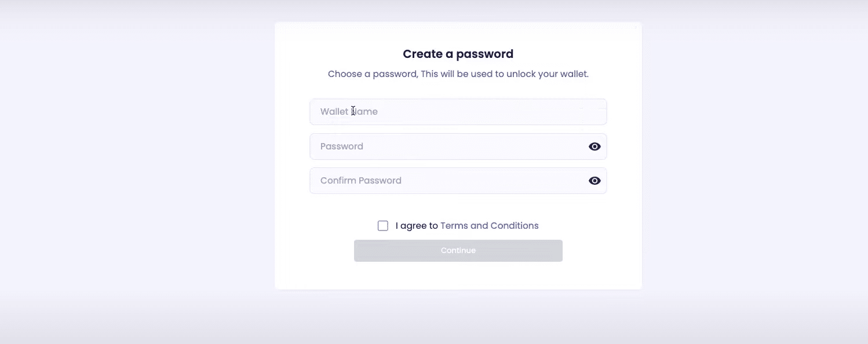Show the Password field's hidden text via eye icon
The width and height of the screenshot is (868, 344).
595,147
